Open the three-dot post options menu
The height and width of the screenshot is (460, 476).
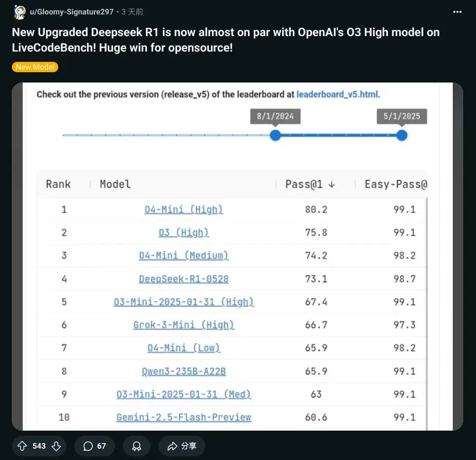(x=457, y=12)
